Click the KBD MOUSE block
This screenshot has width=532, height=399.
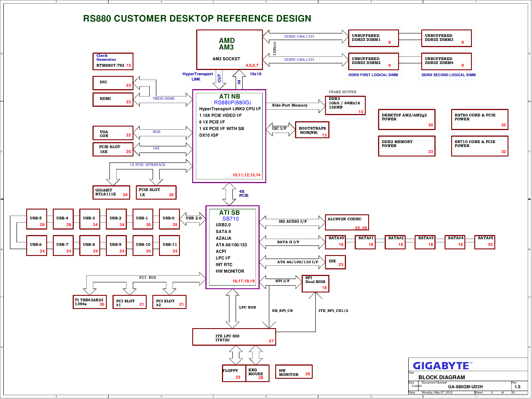coord(257,373)
